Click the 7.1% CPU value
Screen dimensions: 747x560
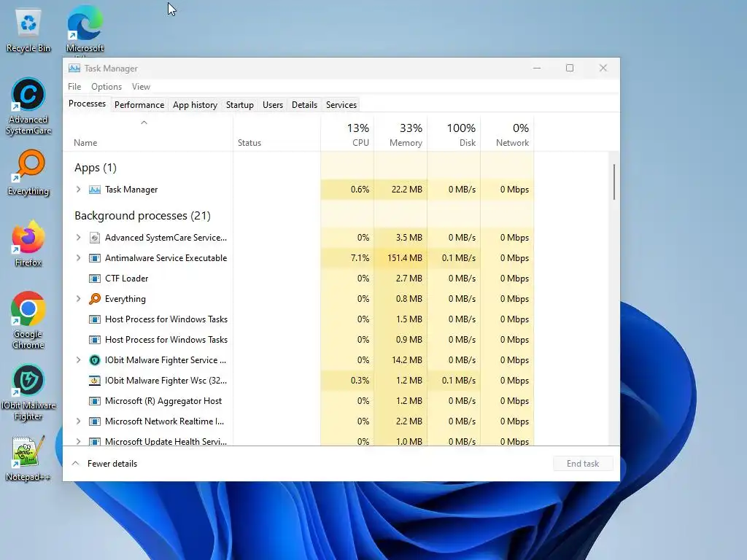(360, 258)
